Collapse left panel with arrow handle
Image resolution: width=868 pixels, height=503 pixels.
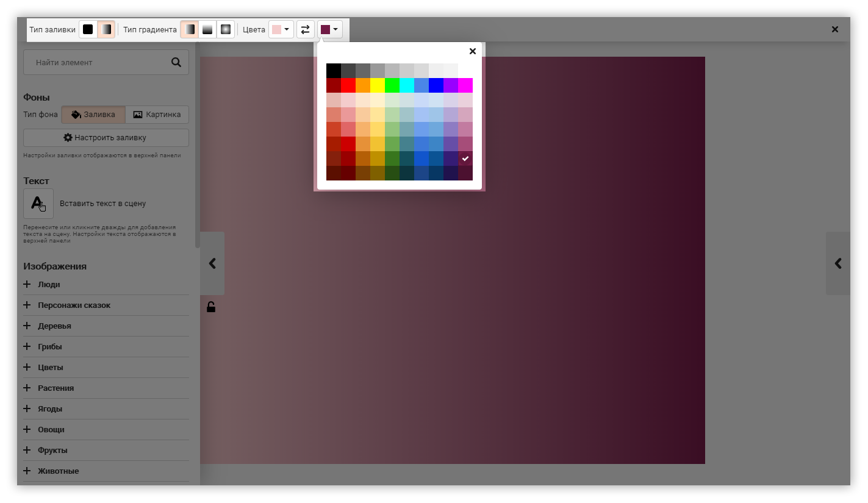click(212, 263)
